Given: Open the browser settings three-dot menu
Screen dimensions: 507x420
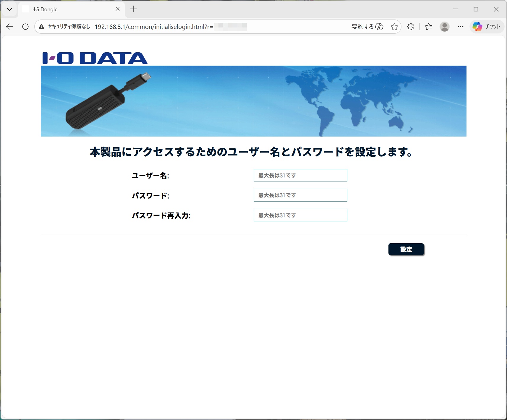Looking at the screenshot, I should point(461,27).
